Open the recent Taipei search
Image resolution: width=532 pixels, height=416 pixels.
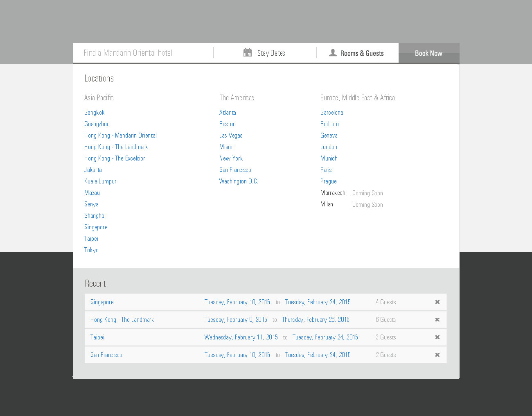pos(97,337)
